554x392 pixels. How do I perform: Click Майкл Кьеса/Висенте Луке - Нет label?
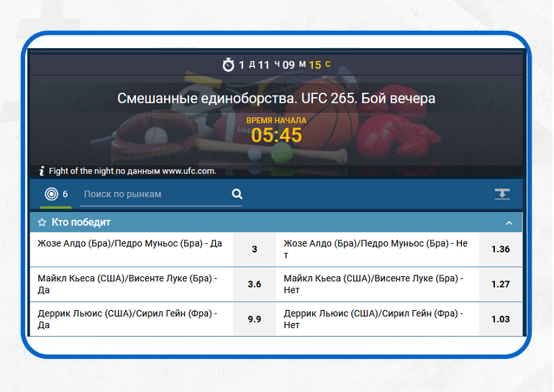373,284
